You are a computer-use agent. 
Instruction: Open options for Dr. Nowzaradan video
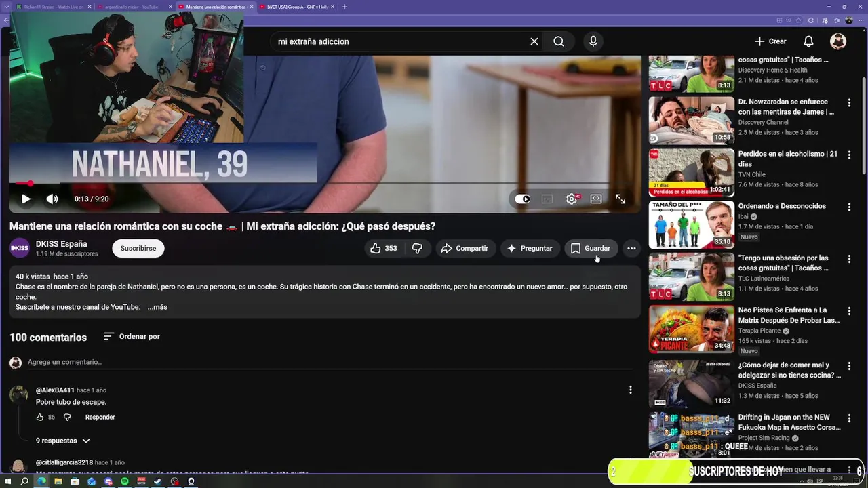coord(849,103)
